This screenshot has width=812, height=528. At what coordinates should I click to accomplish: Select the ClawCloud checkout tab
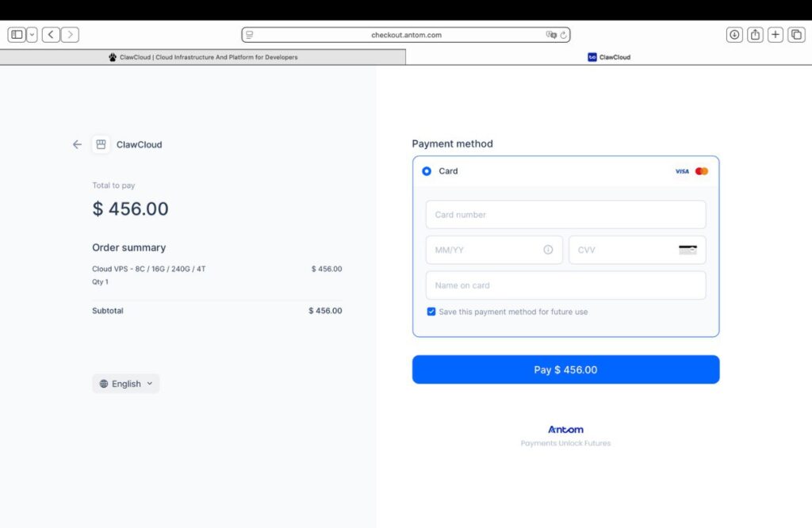click(608, 57)
